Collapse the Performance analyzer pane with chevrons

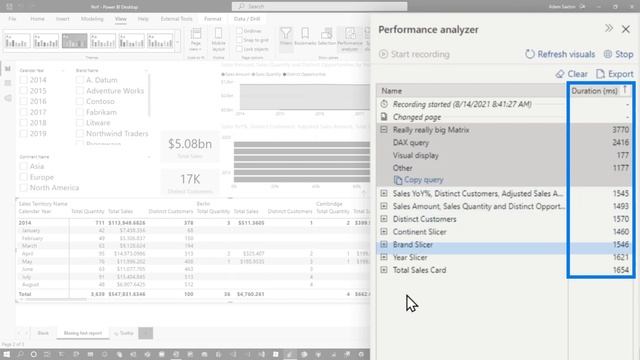click(x=609, y=28)
